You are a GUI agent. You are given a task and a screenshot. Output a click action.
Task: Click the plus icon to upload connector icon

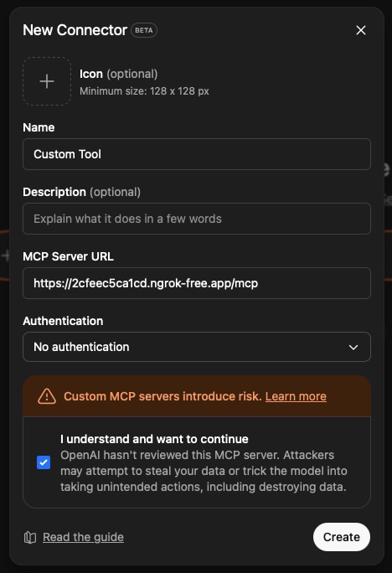(x=47, y=81)
